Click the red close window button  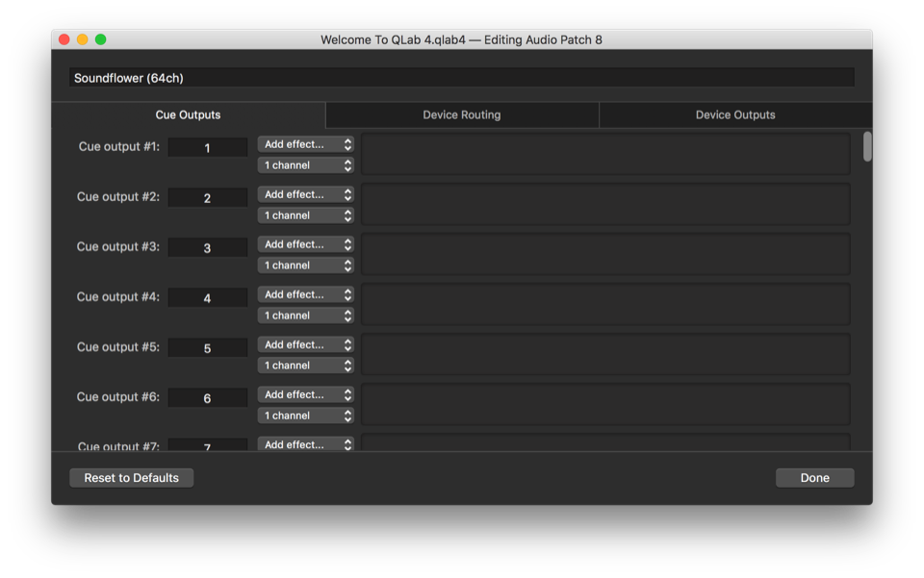click(x=64, y=39)
